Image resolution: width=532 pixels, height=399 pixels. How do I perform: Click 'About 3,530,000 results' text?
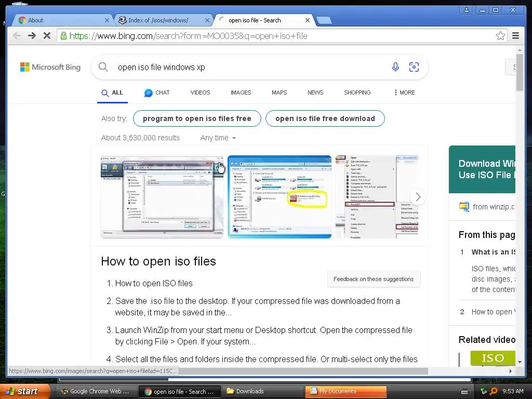tap(140, 138)
